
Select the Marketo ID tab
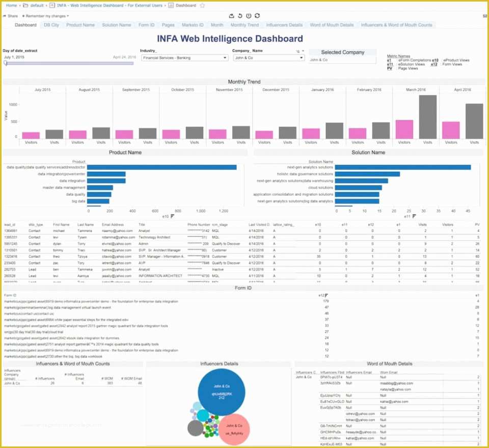point(193,25)
